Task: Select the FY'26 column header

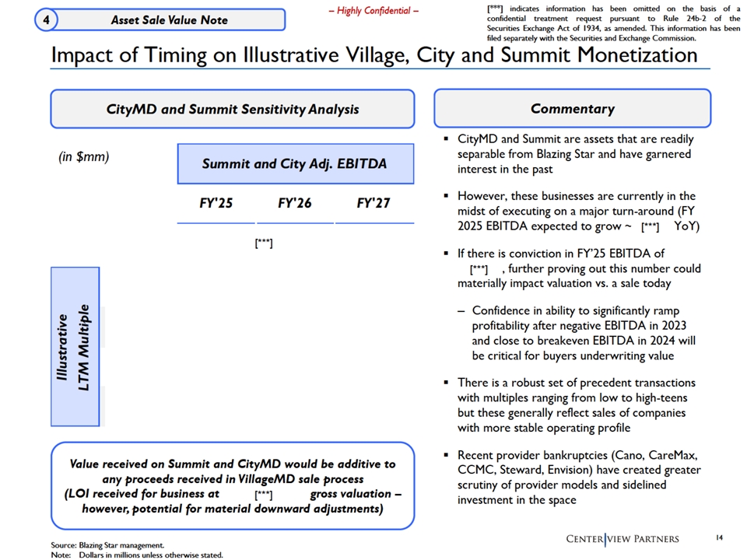Action: (x=294, y=203)
